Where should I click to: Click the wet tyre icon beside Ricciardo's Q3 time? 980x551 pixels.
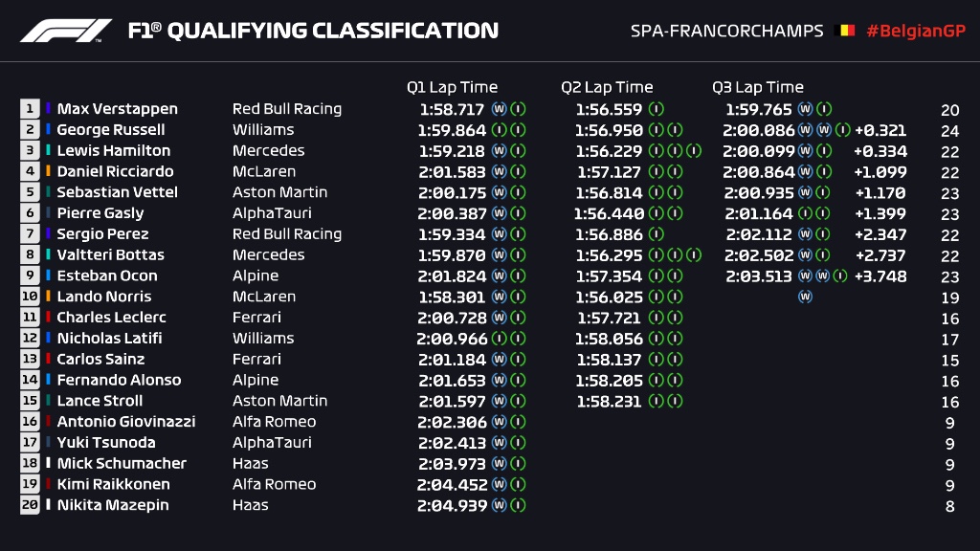point(805,172)
